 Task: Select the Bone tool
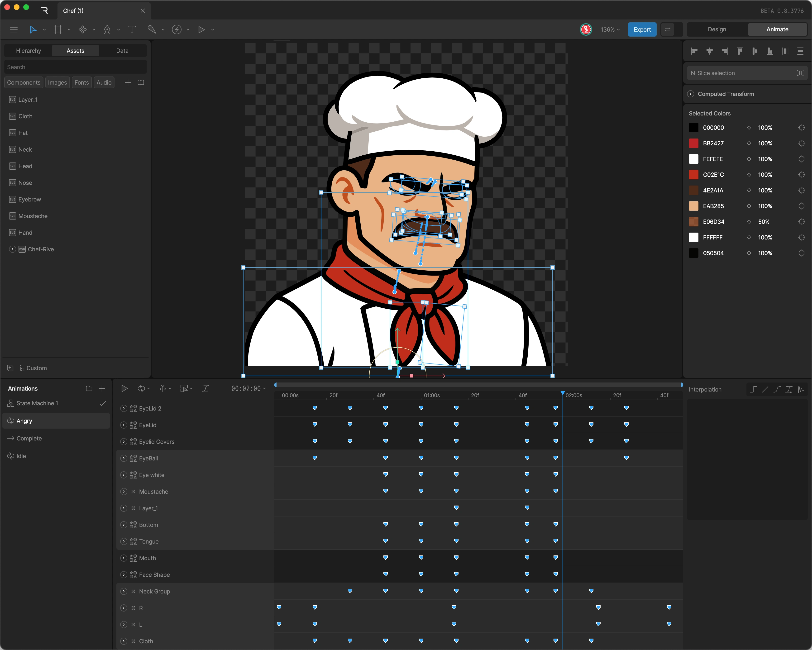[151, 29]
